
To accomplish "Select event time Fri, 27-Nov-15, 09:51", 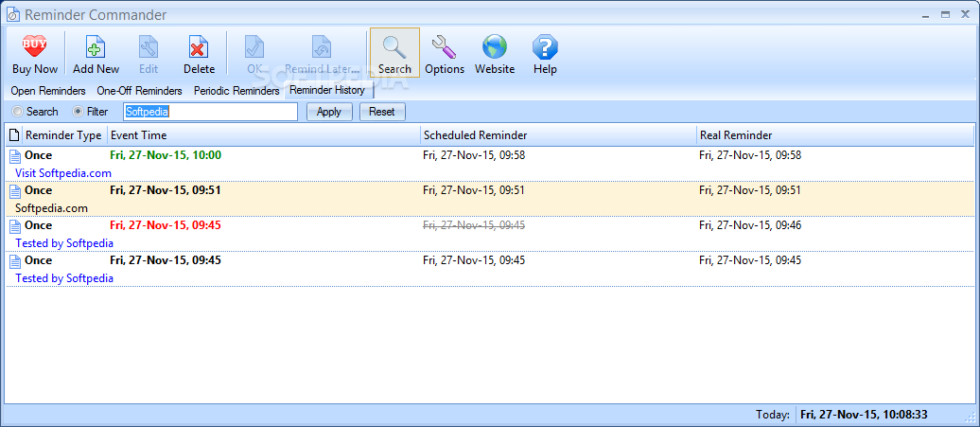I will (166, 190).
